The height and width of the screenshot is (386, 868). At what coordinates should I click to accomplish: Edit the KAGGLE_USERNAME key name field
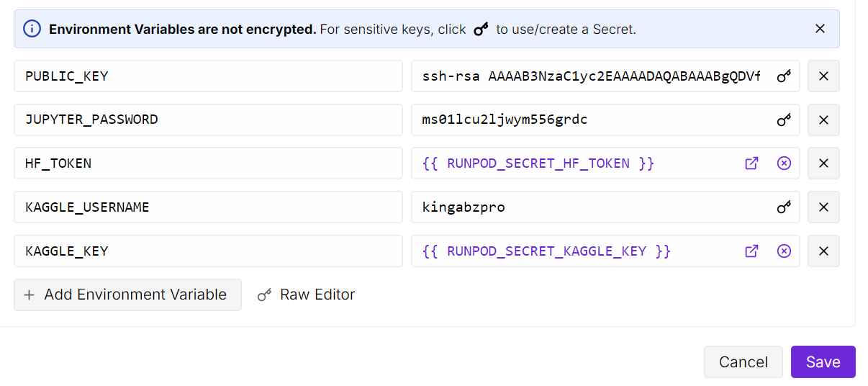207,207
